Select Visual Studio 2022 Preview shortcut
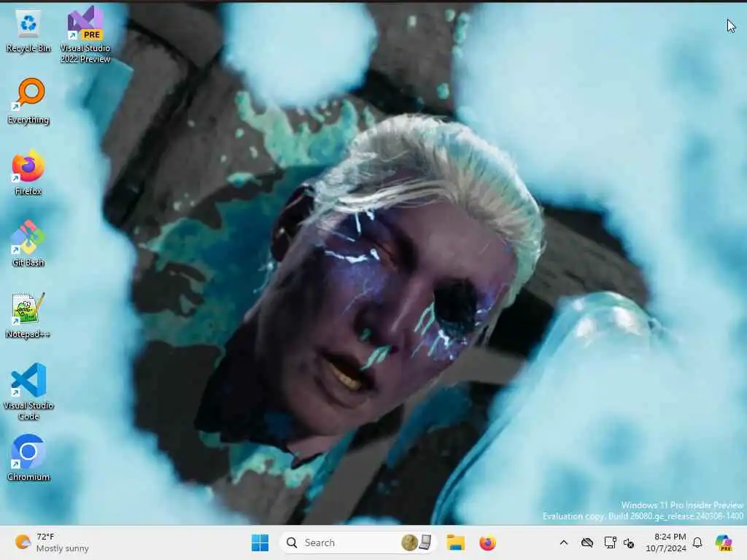Screen dimensions: 747x560 coord(85,34)
